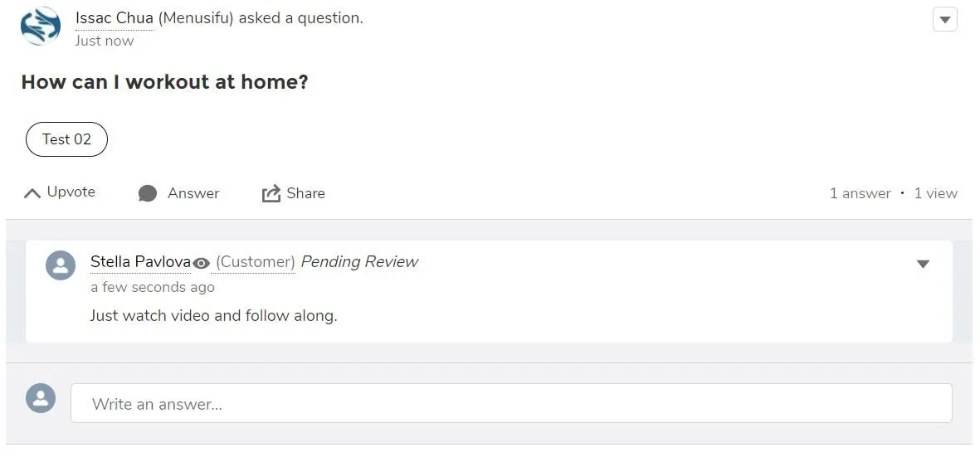This screenshot has height=457, width=980.
Task: Click the answer speech bubble icon
Action: coord(148,193)
